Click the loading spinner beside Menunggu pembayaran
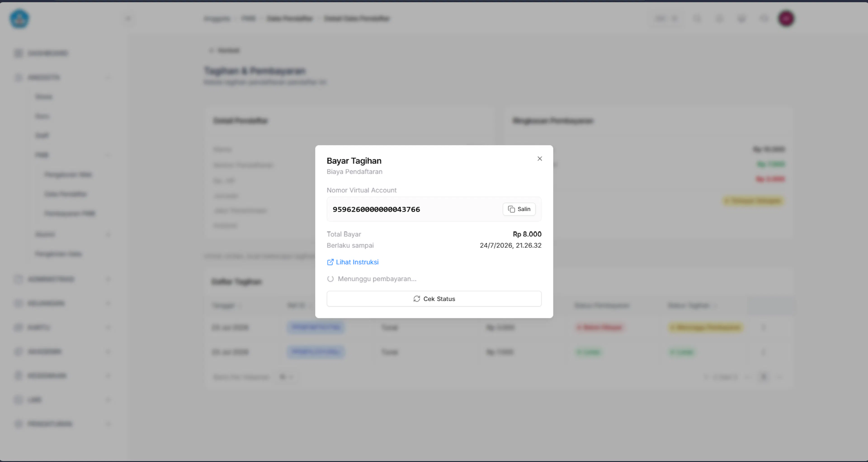This screenshot has width=868, height=462. point(330,279)
